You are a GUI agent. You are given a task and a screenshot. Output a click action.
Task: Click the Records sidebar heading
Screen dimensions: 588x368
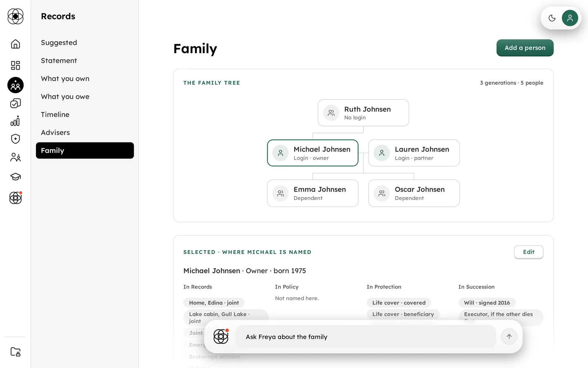pyautogui.click(x=58, y=17)
